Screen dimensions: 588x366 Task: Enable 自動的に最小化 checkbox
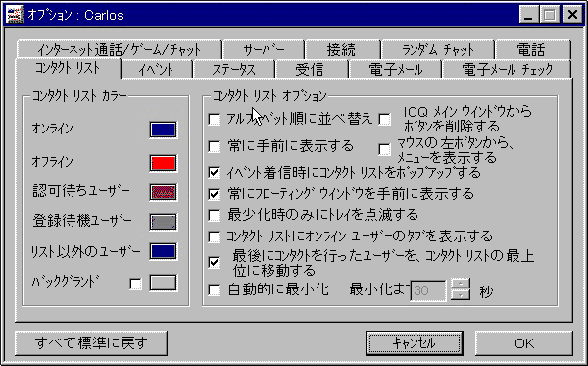214,289
